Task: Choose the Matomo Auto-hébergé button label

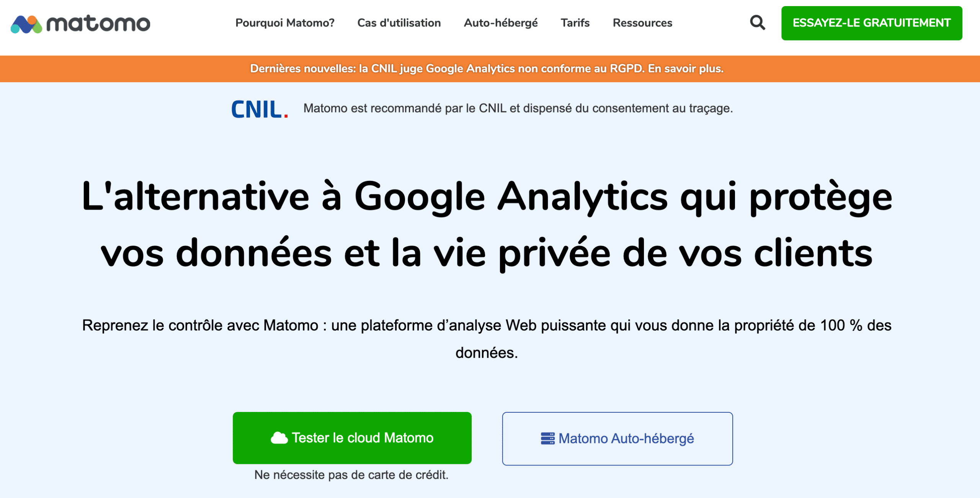Action: 626,438
